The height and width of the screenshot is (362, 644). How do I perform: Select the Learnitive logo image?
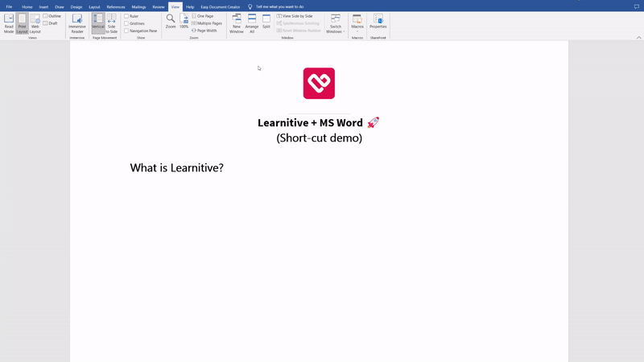(x=319, y=84)
